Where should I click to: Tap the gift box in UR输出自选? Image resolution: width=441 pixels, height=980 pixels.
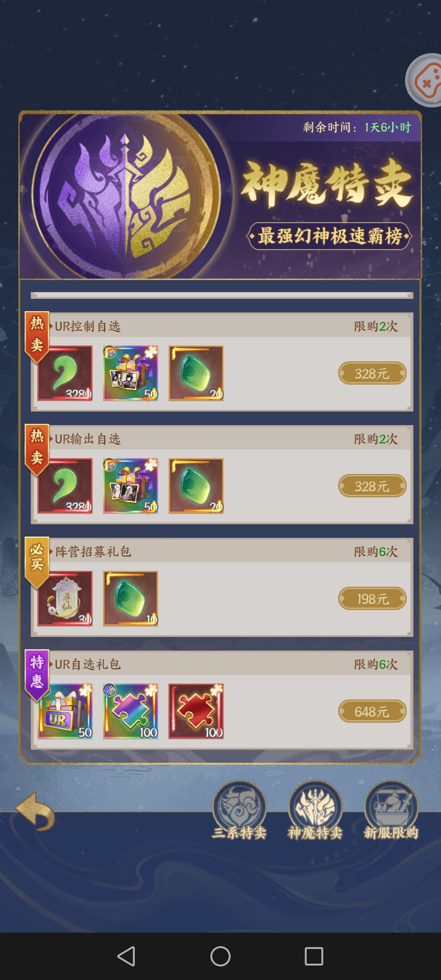point(130,486)
